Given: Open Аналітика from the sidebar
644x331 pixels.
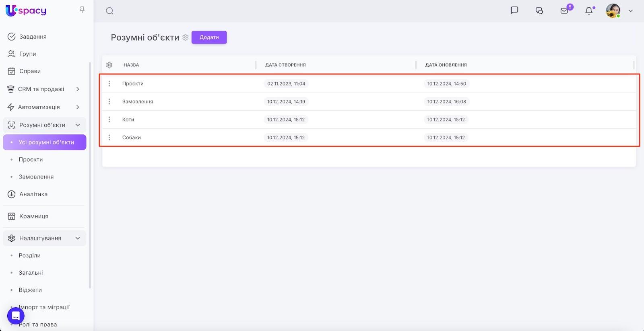Looking at the screenshot, I should coord(33,194).
